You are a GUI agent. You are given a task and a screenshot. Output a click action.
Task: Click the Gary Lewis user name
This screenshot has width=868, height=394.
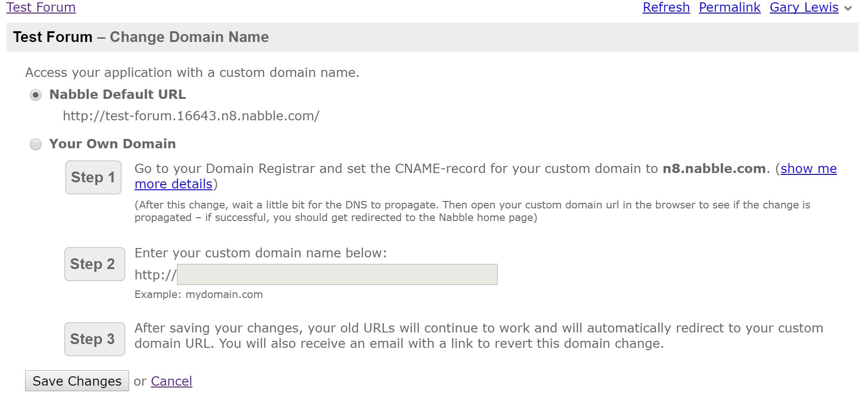tap(804, 7)
